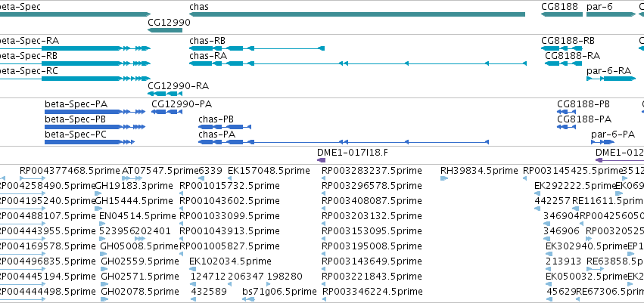The image size is (644, 303).
Task: Click the CG12990 gene glyph
Action: coord(165,30)
